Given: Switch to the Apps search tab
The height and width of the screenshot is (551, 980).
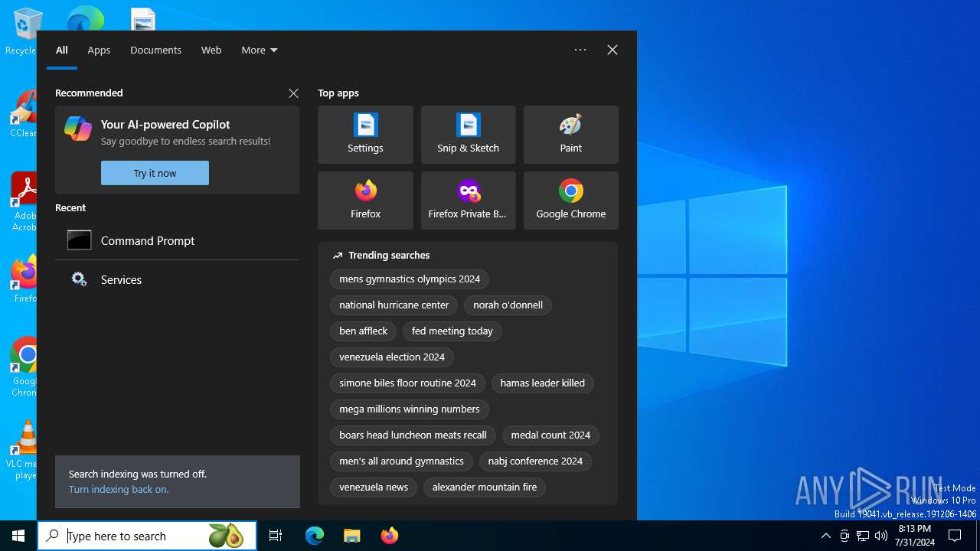Looking at the screenshot, I should 99,50.
